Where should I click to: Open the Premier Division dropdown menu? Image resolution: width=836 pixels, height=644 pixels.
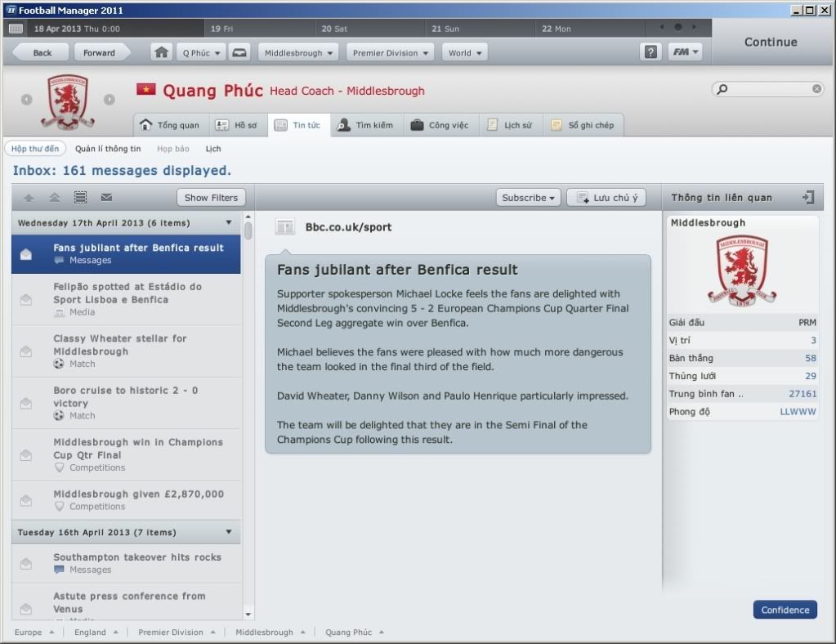[391, 53]
